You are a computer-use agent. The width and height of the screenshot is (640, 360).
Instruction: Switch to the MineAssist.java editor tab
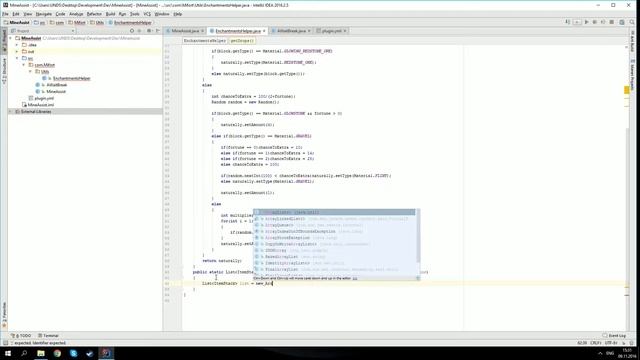point(185,31)
